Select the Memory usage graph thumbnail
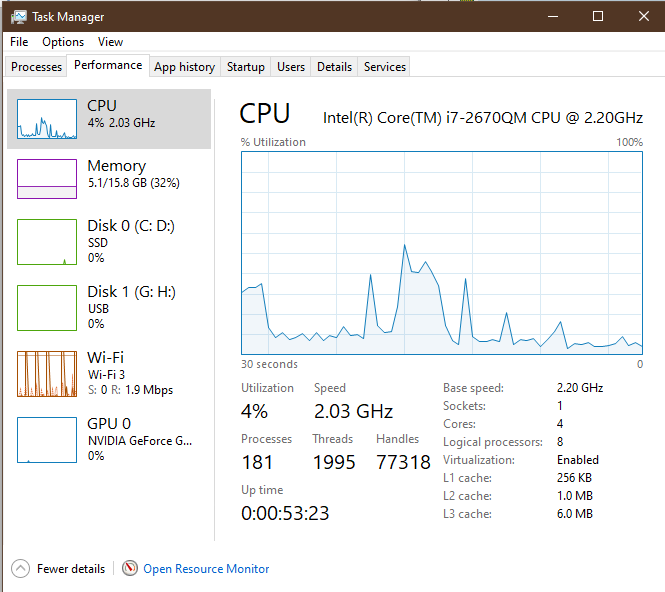The height and width of the screenshot is (592, 665). tap(47, 179)
